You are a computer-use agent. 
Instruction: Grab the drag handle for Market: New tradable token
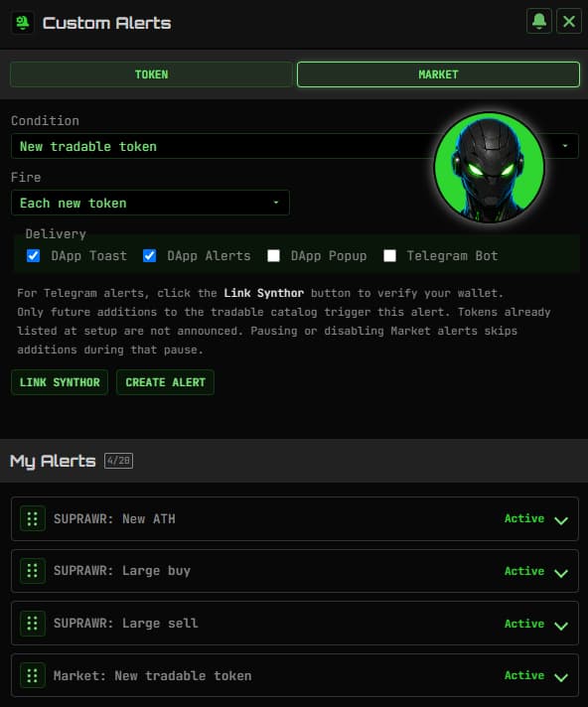(x=33, y=675)
